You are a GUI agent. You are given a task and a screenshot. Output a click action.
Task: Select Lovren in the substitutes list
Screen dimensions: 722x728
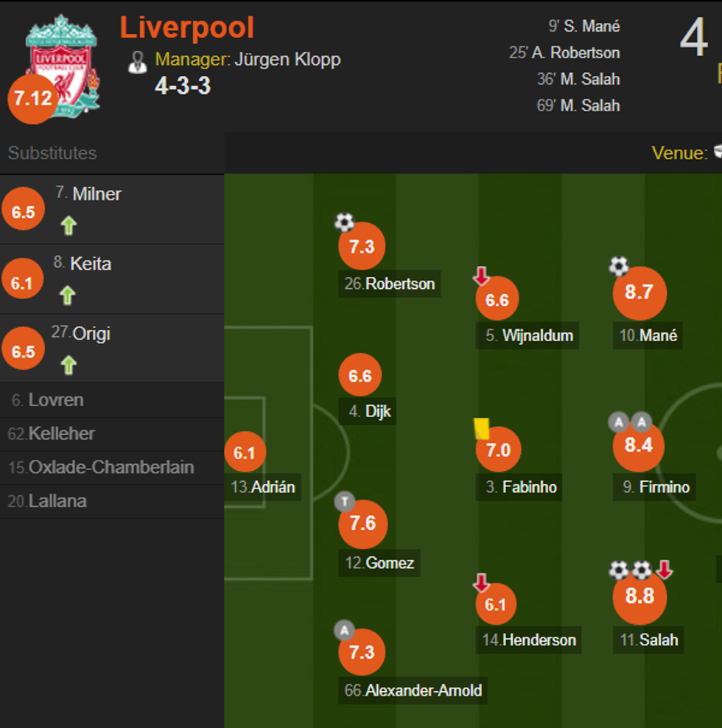[55, 400]
